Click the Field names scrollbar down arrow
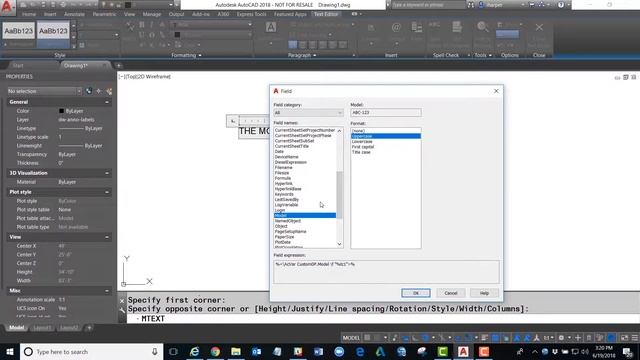The width and height of the screenshot is (640, 360). [339, 244]
